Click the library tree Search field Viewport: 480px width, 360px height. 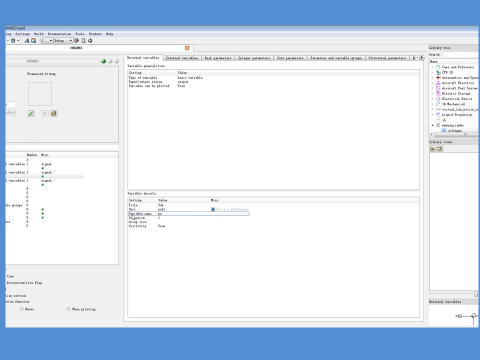pos(461,54)
